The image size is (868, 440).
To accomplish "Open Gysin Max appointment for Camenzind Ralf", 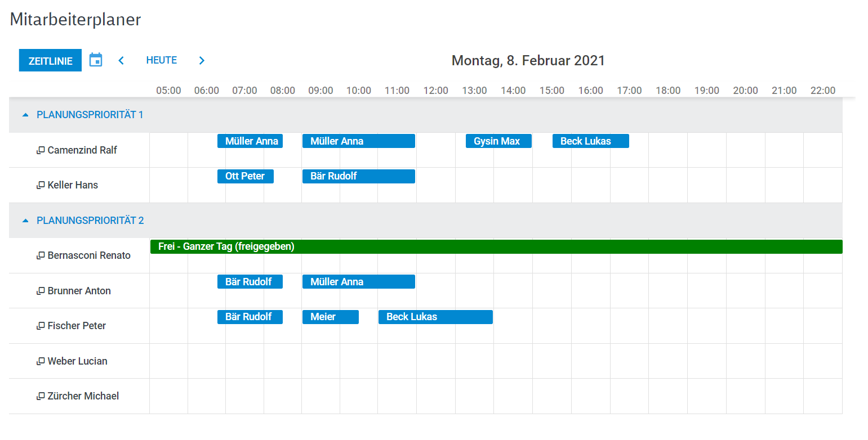I will pos(498,141).
